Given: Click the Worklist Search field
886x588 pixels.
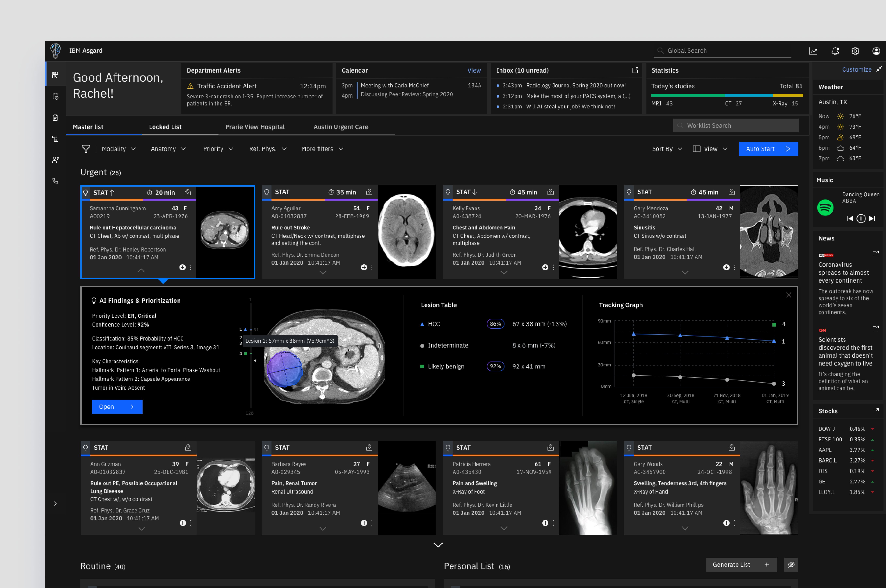Looking at the screenshot, I should pyautogui.click(x=736, y=126).
